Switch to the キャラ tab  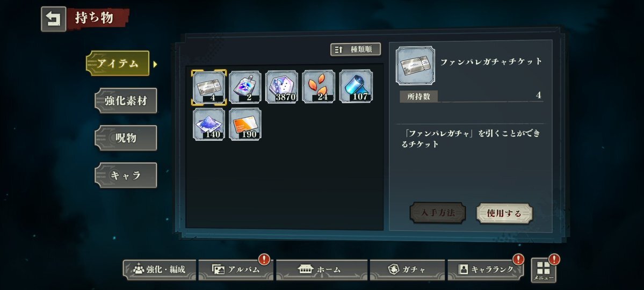(126, 176)
